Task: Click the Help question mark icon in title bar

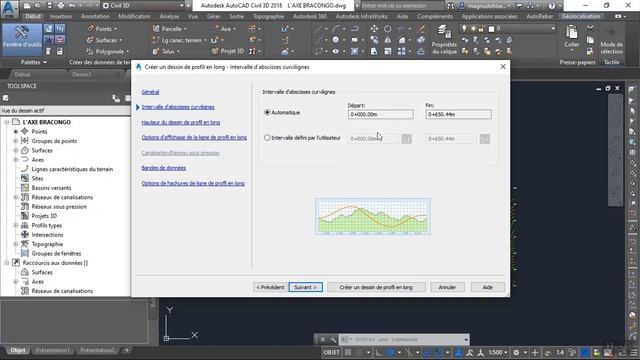Action: click(x=552, y=6)
